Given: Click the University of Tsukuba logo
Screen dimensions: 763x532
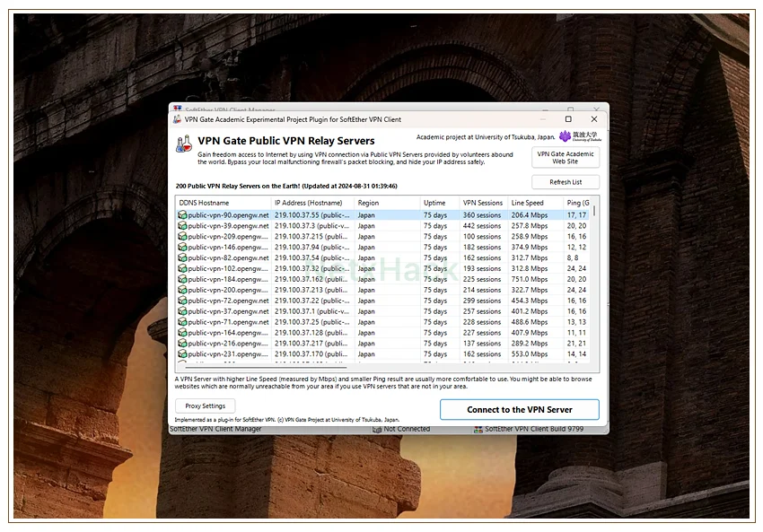Looking at the screenshot, I should click(x=580, y=136).
